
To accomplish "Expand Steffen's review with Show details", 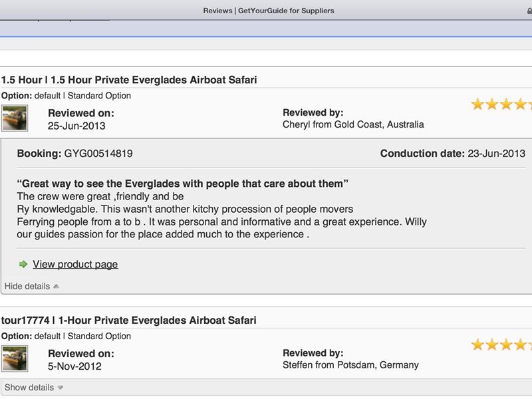I will point(29,388).
